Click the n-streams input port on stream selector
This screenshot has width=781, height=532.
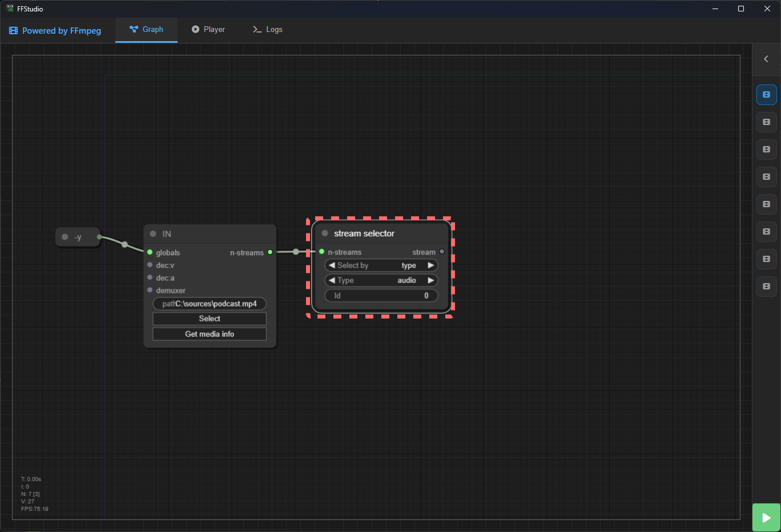pyautogui.click(x=322, y=252)
